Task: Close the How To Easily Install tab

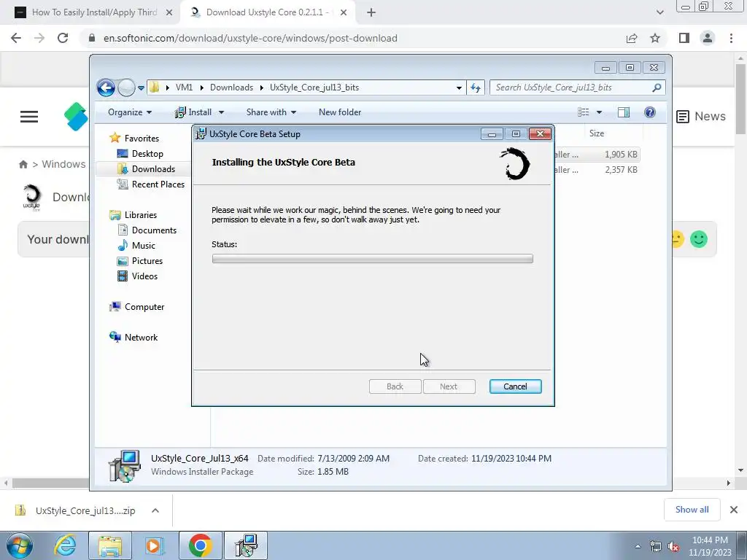Action: point(169,12)
